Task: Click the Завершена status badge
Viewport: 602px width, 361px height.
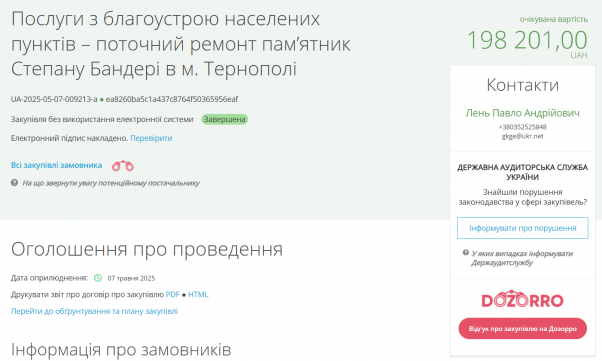Action: tap(225, 119)
